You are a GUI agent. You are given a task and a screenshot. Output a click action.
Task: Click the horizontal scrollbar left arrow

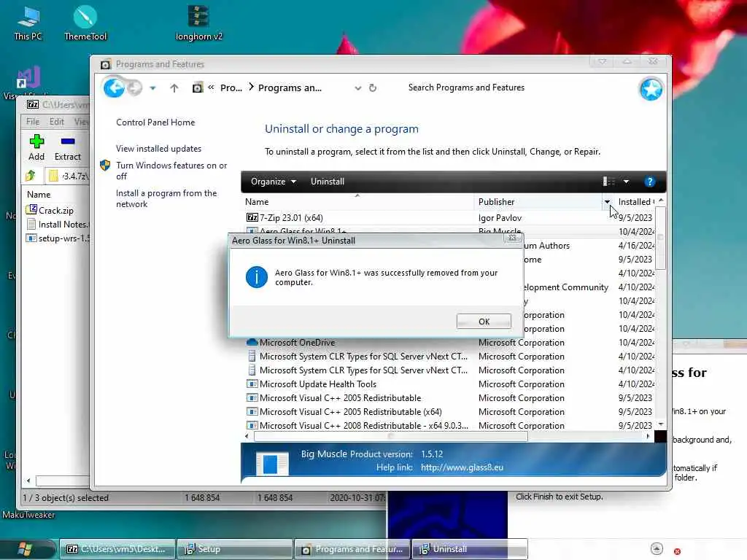tap(247, 436)
